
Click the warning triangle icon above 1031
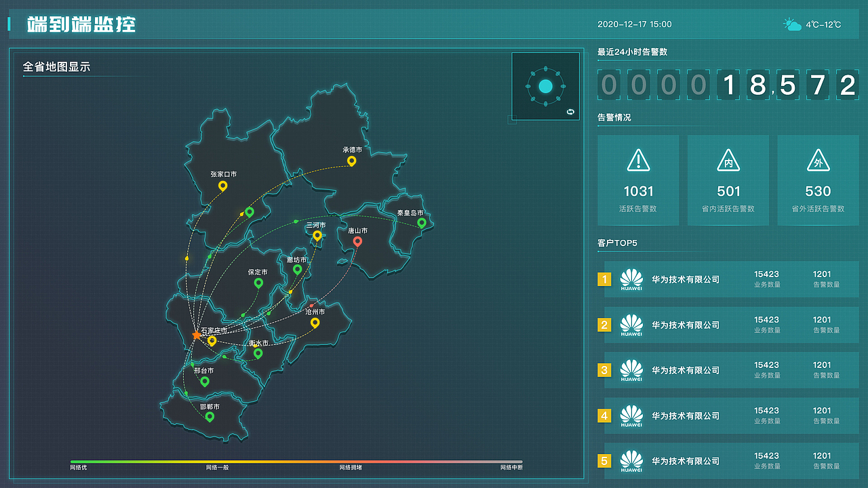coord(638,161)
